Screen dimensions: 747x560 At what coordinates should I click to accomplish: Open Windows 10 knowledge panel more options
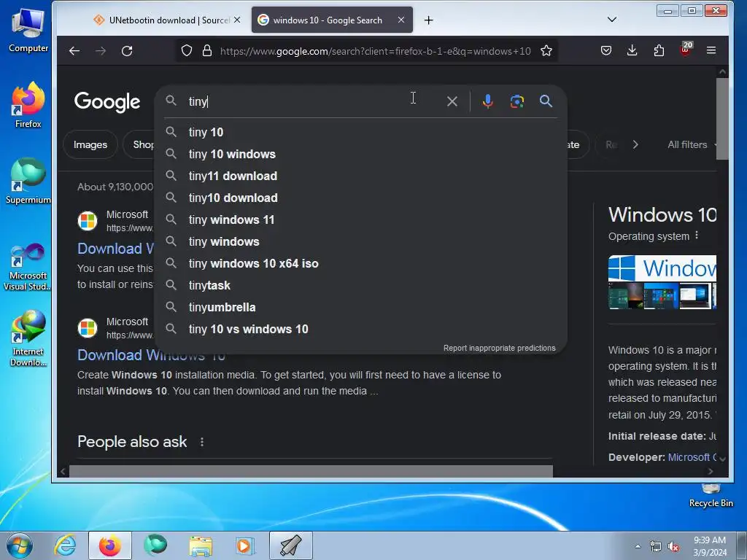click(697, 236)
